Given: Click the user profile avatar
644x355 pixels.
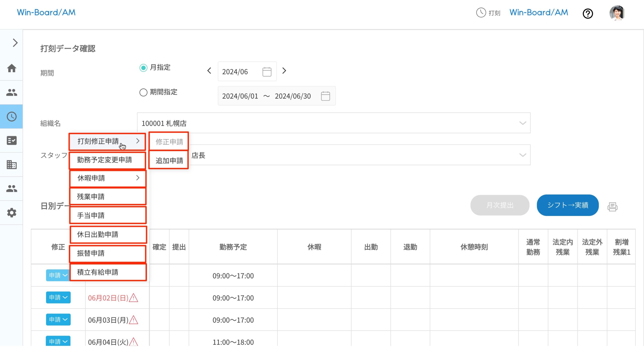Looking at the screenshot, I should 617,13.
